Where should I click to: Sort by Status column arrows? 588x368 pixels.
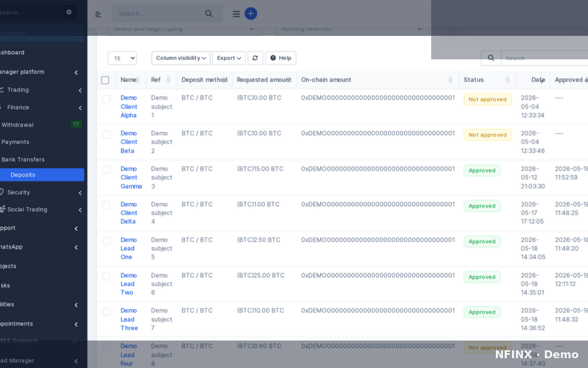[x=508, y=80]
